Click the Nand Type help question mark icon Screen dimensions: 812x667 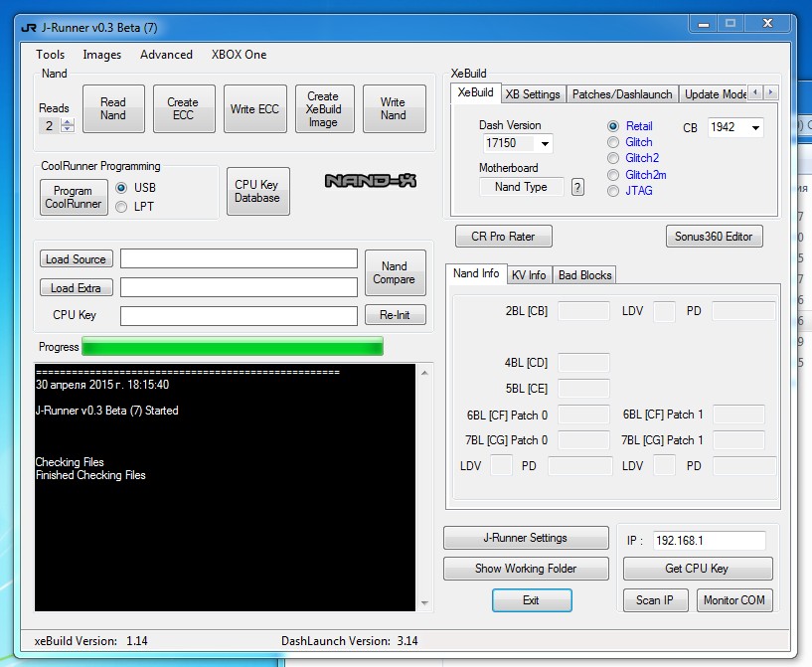(x=577, y=187)
